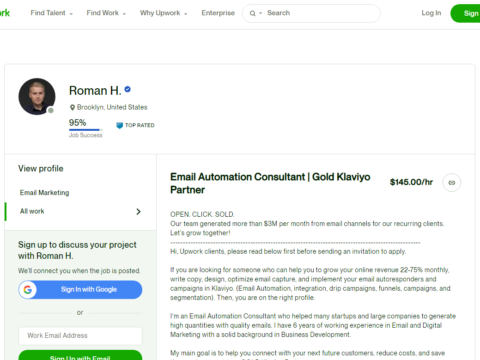Click the 95% job success progress bar
Viewport: 480px width, 360px height.
click(85, 130)
